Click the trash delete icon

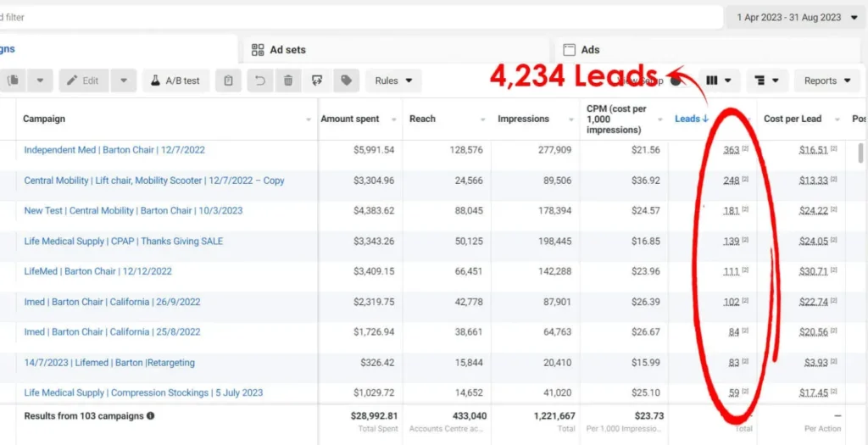(288, 81)
